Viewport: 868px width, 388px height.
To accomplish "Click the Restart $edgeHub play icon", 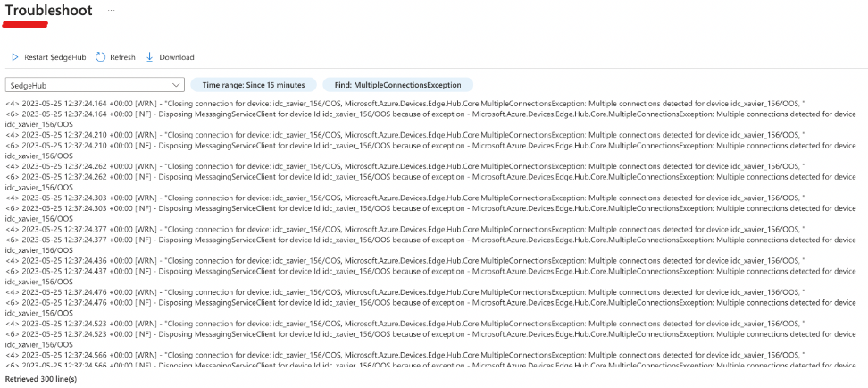I will tap(15, 57).
